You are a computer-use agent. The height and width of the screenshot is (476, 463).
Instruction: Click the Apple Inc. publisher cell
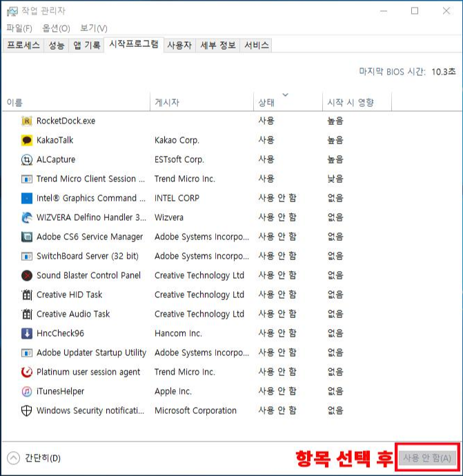point(173,391)
